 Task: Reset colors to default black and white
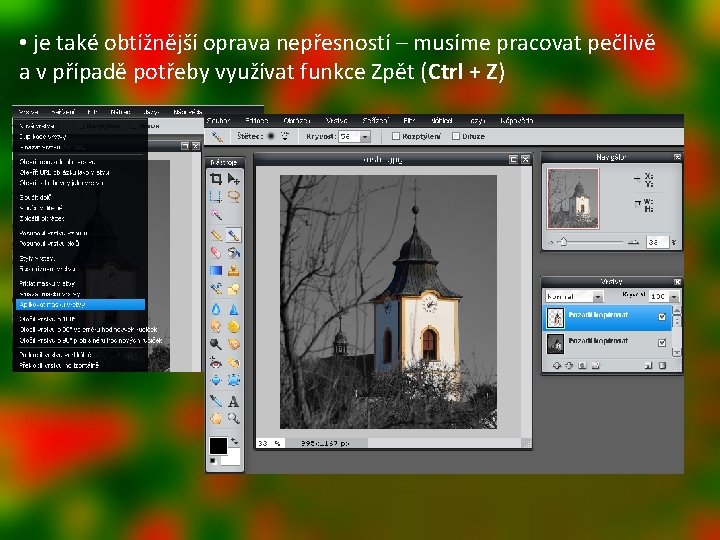(213, 461)
